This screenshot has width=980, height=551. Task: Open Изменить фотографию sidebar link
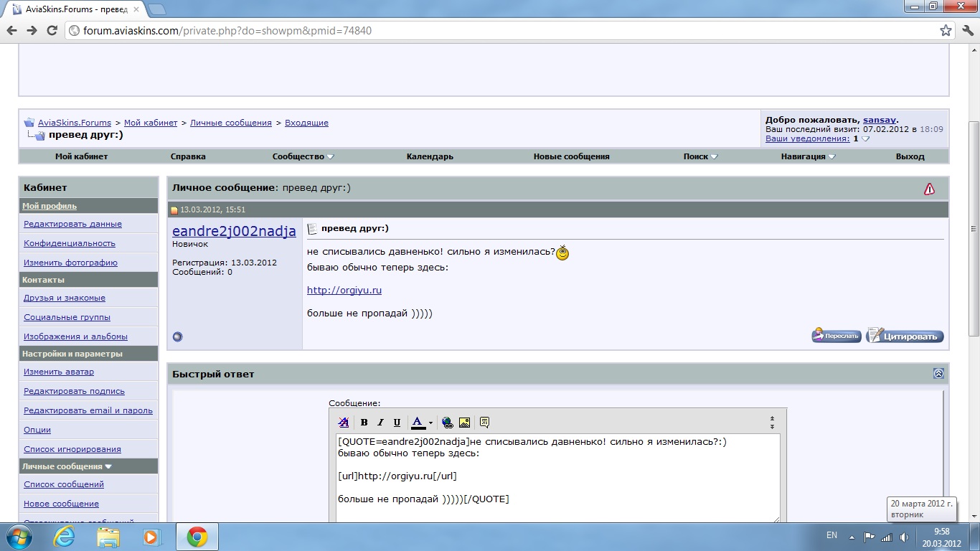[70, 263]
